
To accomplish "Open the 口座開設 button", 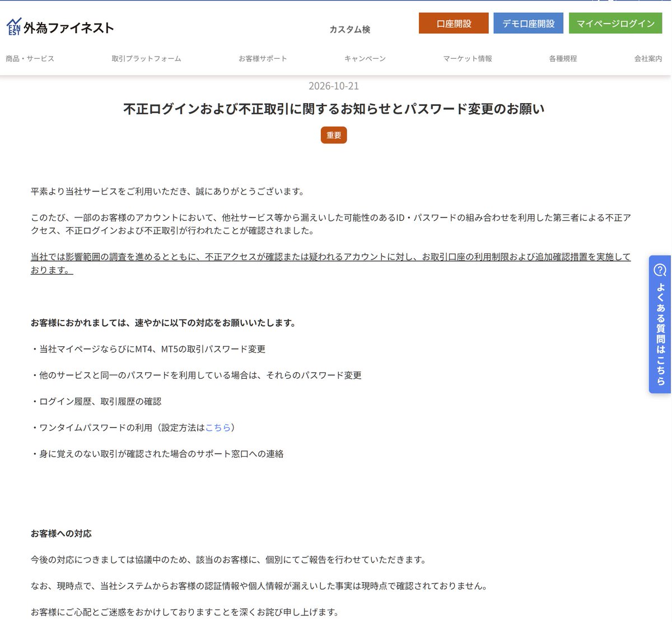I will (454, 24).
